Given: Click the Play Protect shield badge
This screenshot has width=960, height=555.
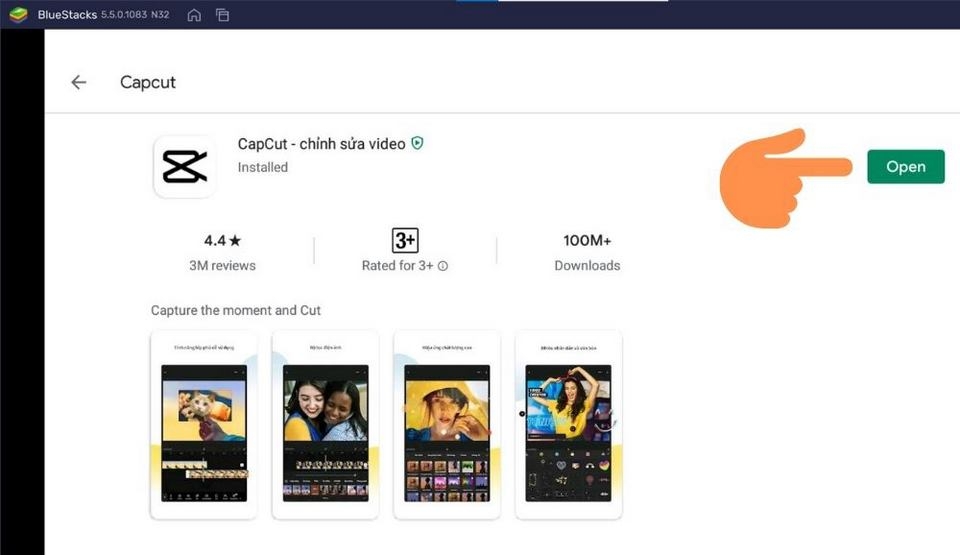Looking at the screenshot, I should [x=417, y=143].
